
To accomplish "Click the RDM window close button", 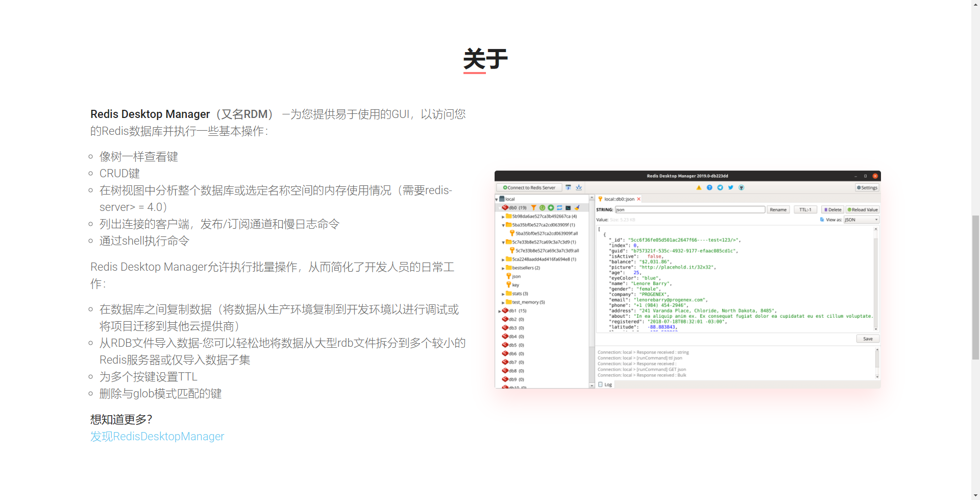I will point(875,176).
